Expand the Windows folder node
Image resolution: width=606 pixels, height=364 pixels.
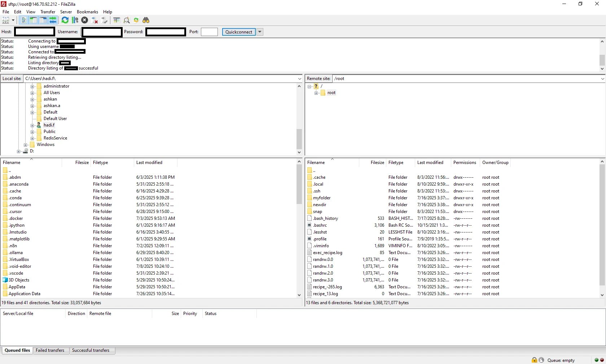click(x=26, y=145)
